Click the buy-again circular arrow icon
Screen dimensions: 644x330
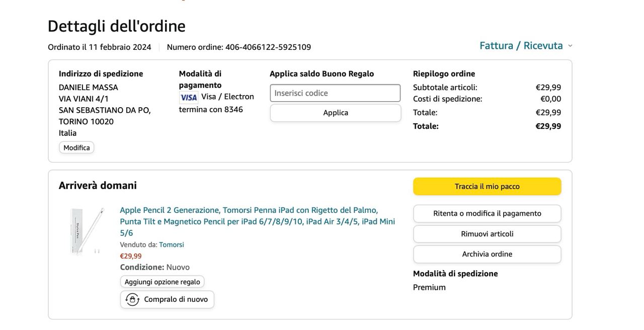(132, 300)
